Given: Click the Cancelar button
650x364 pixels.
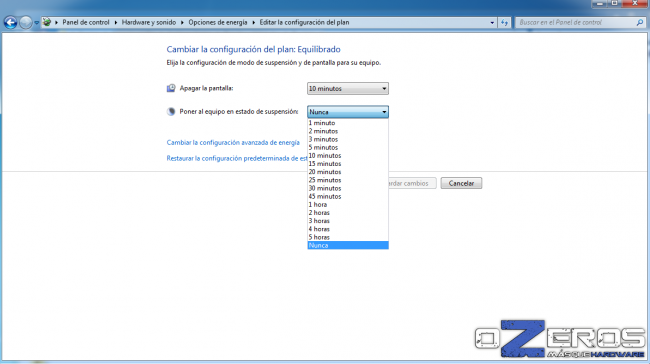Looking at the screenshot, I should point(461,183).
